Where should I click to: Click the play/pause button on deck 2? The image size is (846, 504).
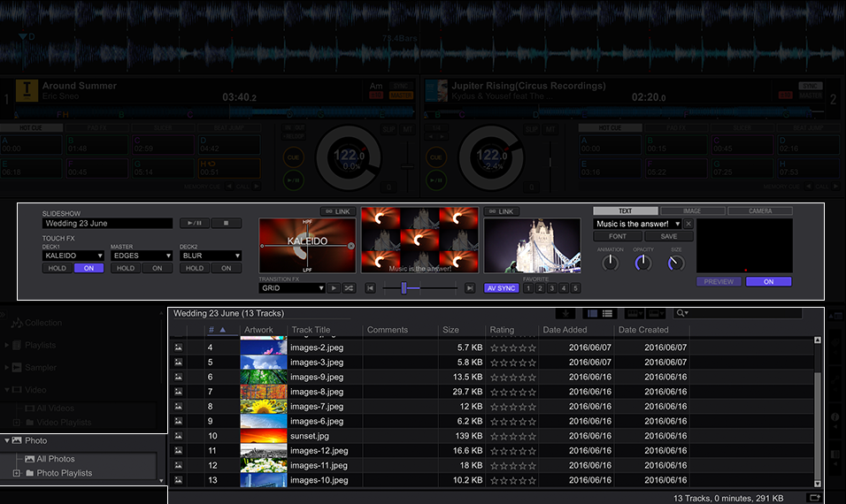436,180
